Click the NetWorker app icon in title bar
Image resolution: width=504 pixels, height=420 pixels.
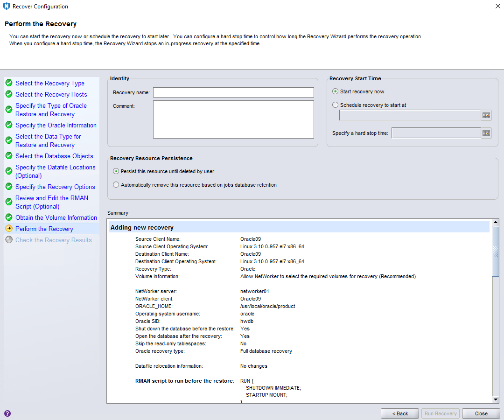coord(6,7)
